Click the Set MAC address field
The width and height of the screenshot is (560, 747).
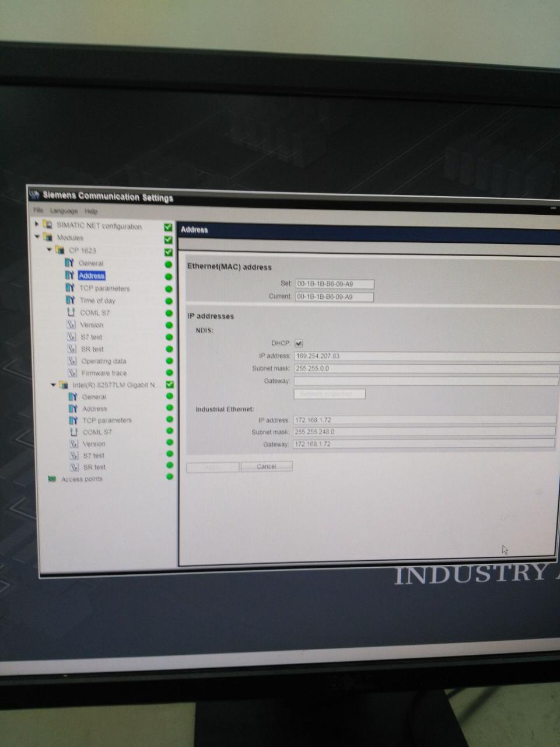click(334, 284)
